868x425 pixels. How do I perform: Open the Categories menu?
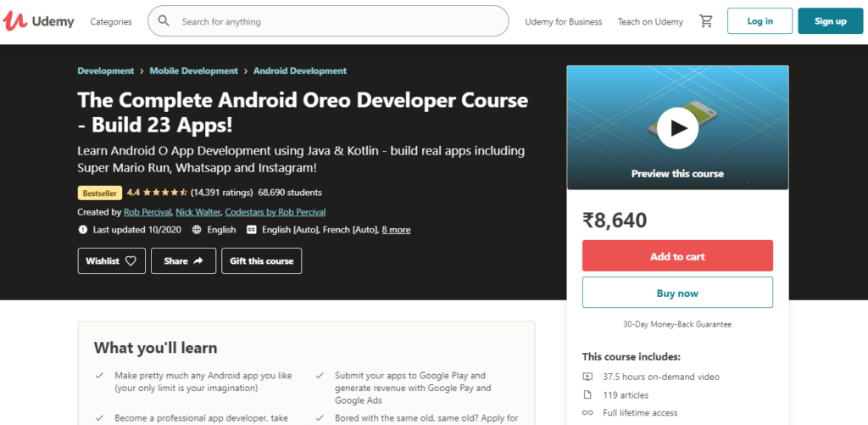(x=111, y=21)
